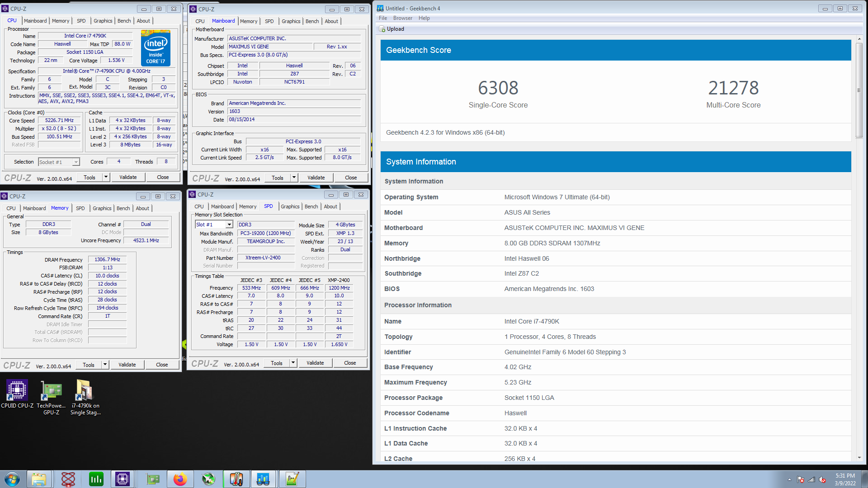The image size is (868, 488).
Task: Switch to SPD tab in Memory window
Action: pyautogui.click(x=80, y=208)
